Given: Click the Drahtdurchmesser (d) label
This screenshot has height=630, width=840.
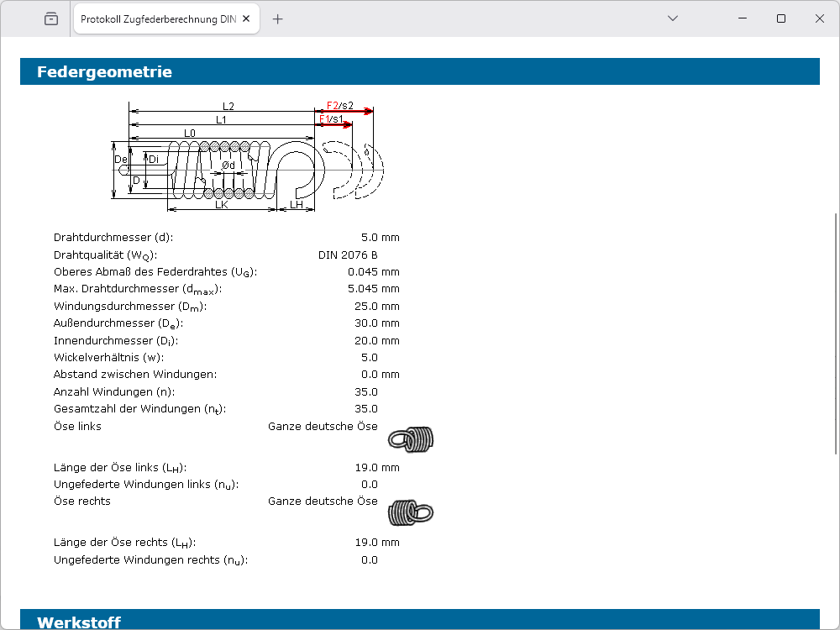Looking at the screenshot, I should [113, 238].
